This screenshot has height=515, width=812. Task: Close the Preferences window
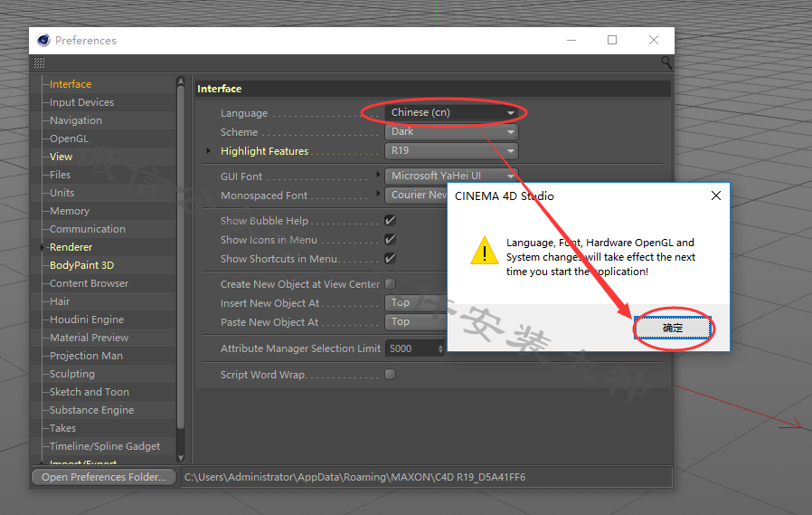coord(654,40)
